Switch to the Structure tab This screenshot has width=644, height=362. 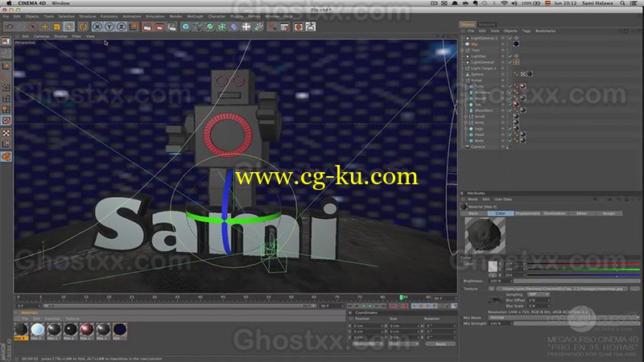tap(487, 25)
